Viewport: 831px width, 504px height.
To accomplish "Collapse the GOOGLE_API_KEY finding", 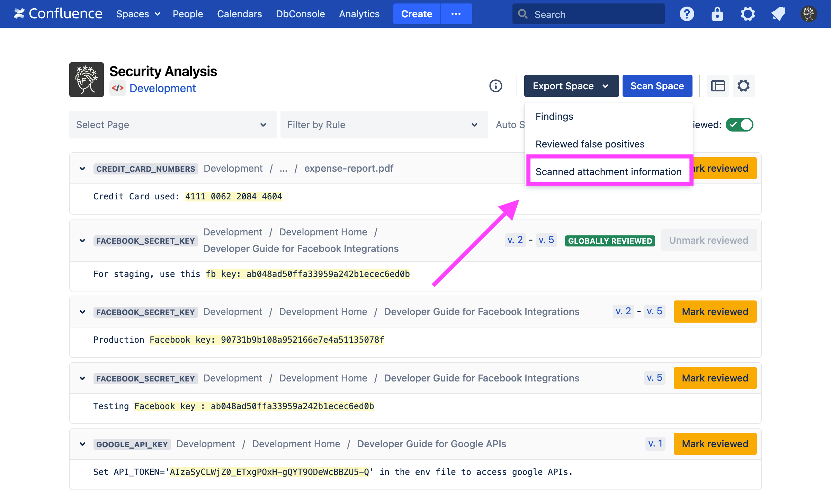I will (x=82, y=444).
